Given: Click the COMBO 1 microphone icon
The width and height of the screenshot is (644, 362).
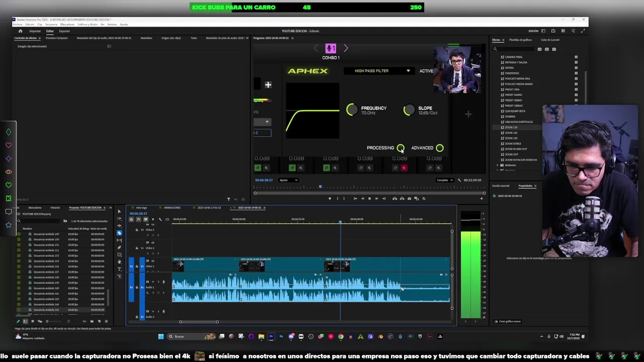Looking at the screenshot, I should click(x=331, y=48).
